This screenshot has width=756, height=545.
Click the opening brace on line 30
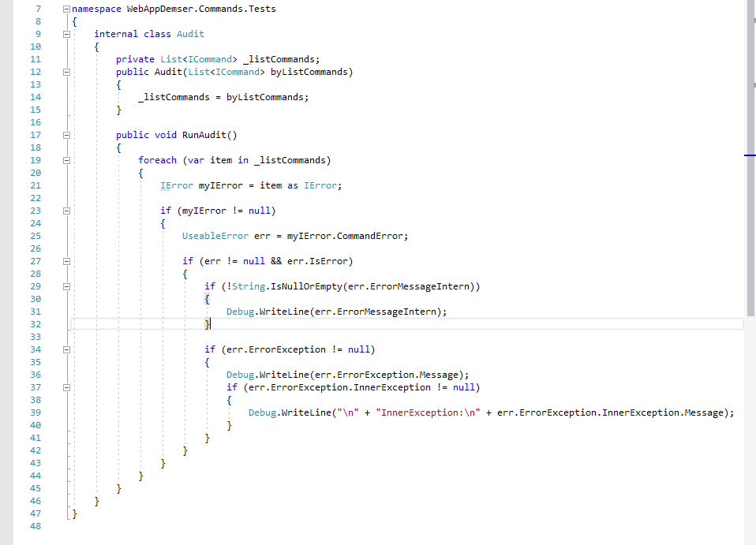coord(207,299)
